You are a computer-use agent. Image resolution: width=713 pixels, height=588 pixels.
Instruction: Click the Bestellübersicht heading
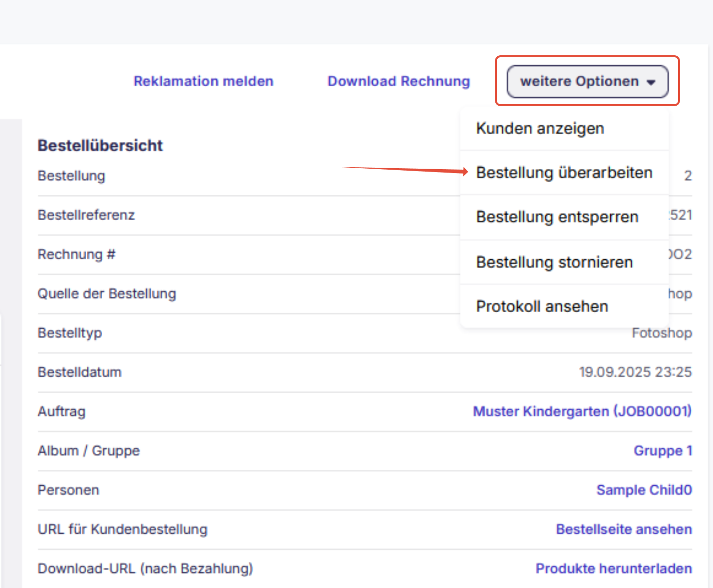[100, 145]
